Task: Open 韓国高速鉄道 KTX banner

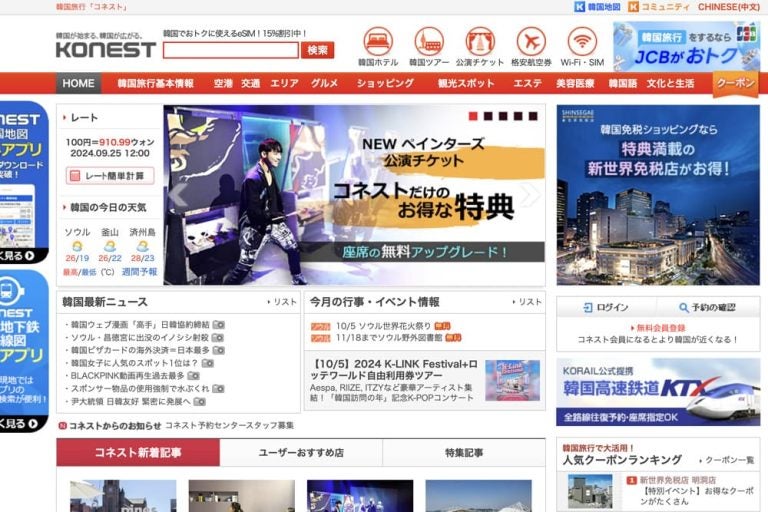Action: pos(658,392)
